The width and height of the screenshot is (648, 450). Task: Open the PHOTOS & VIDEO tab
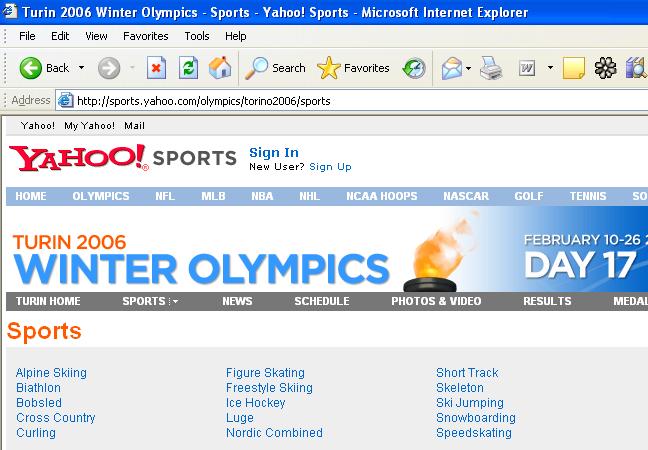(x=436, y=301)
